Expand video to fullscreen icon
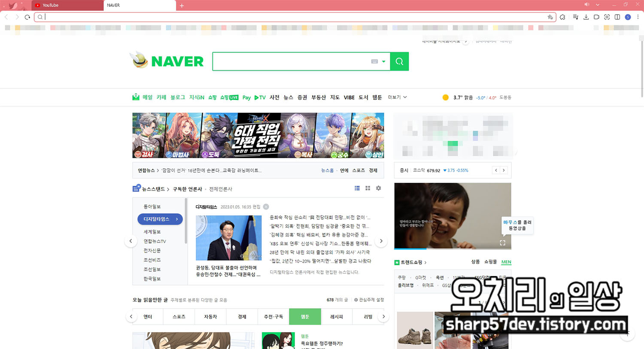This screenshot has width=644, height=349. [502, 243]
